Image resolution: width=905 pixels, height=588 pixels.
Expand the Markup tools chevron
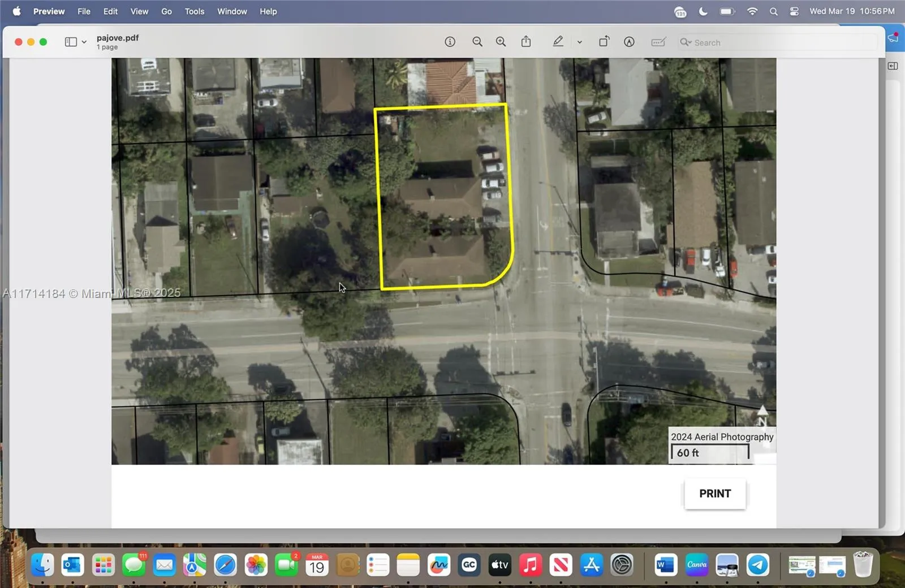click(x=579, y=42)
